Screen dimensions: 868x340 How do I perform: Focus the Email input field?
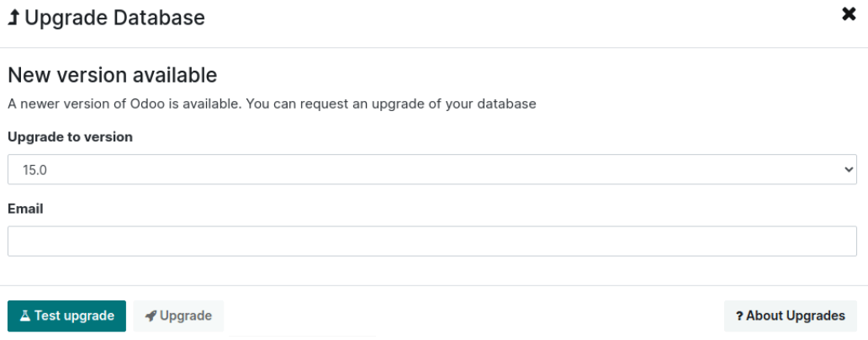(431, 241)
